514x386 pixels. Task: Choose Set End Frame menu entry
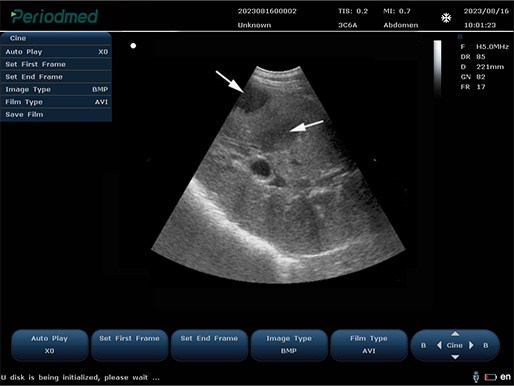[x=56, y=77]
